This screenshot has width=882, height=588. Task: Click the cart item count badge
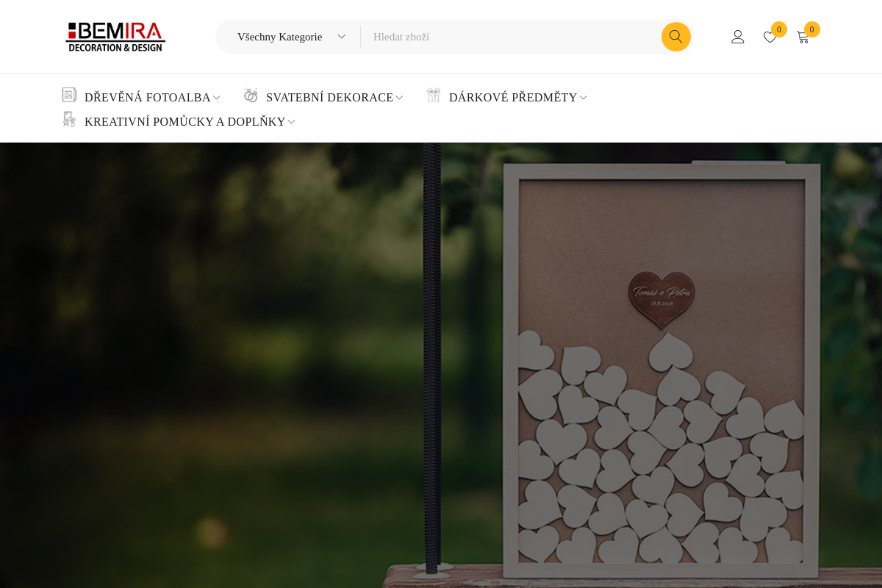pyautogui.click(x=811, y=29)
